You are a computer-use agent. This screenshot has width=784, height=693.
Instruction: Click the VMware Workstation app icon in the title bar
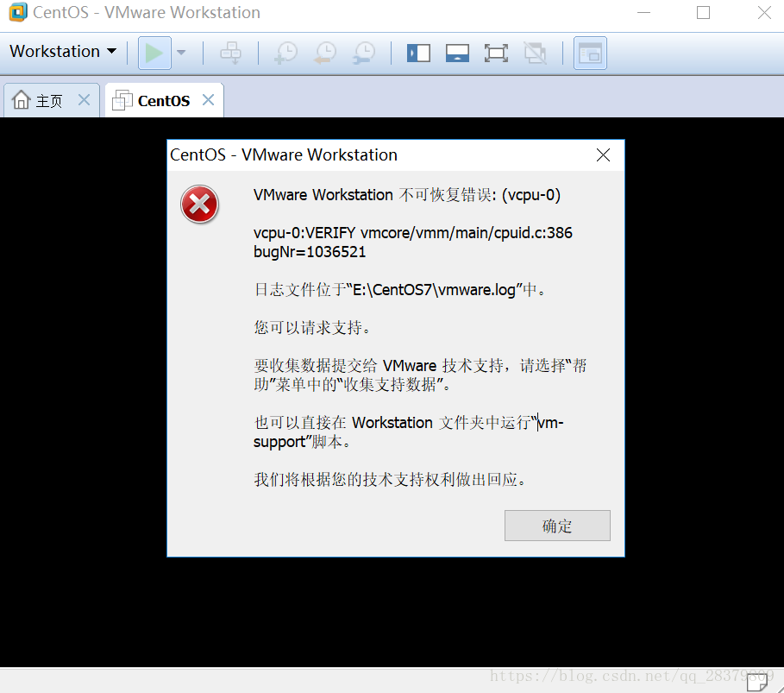[x=18, y=12]
